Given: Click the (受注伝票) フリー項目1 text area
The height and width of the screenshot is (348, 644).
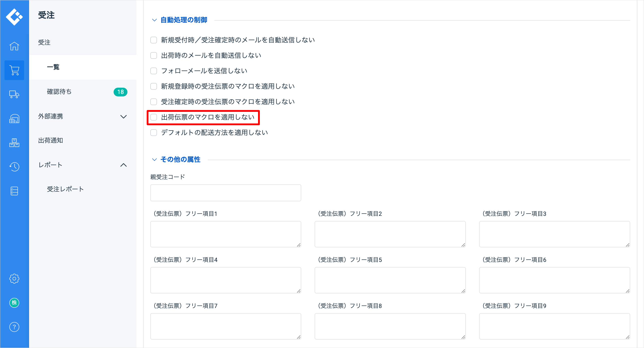Looking at the screenshot, I should coord(225,234).
